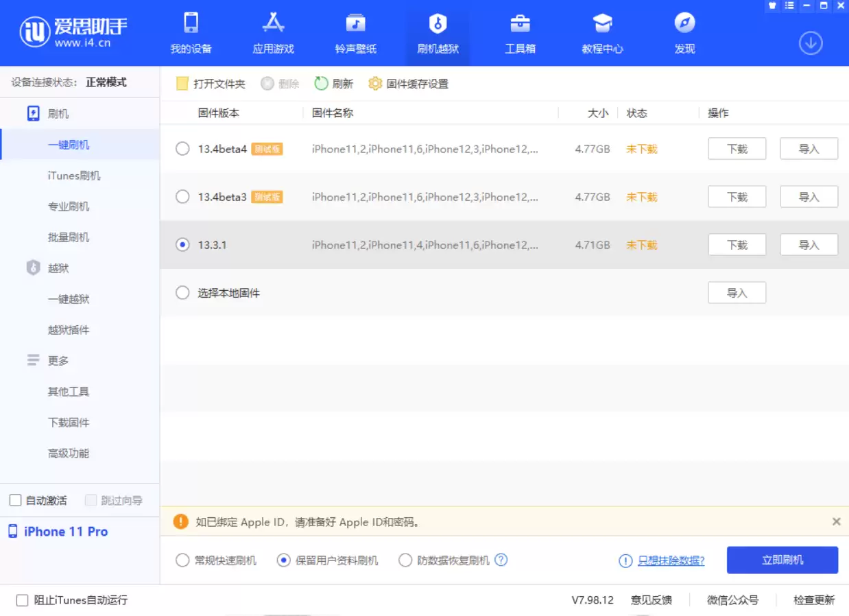Select firmware 13.4beta3 radio button
The image size is (849, 616).
pos(182,197)
